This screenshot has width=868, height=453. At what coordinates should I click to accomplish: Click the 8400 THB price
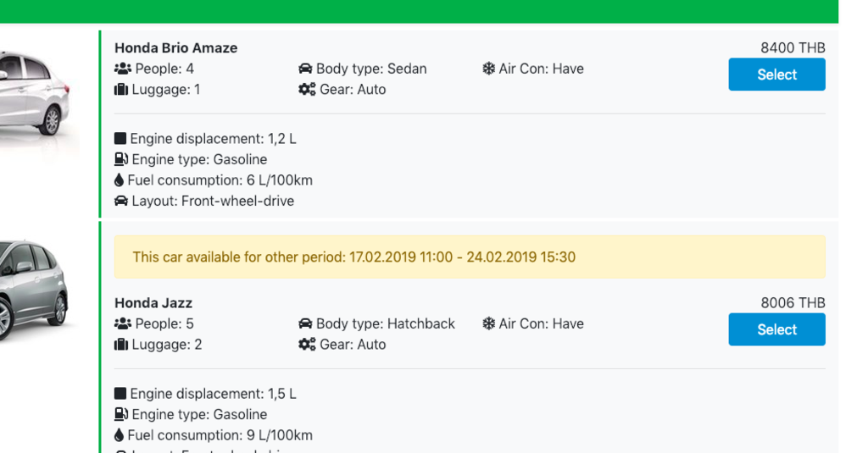click(x=793, y=48)
